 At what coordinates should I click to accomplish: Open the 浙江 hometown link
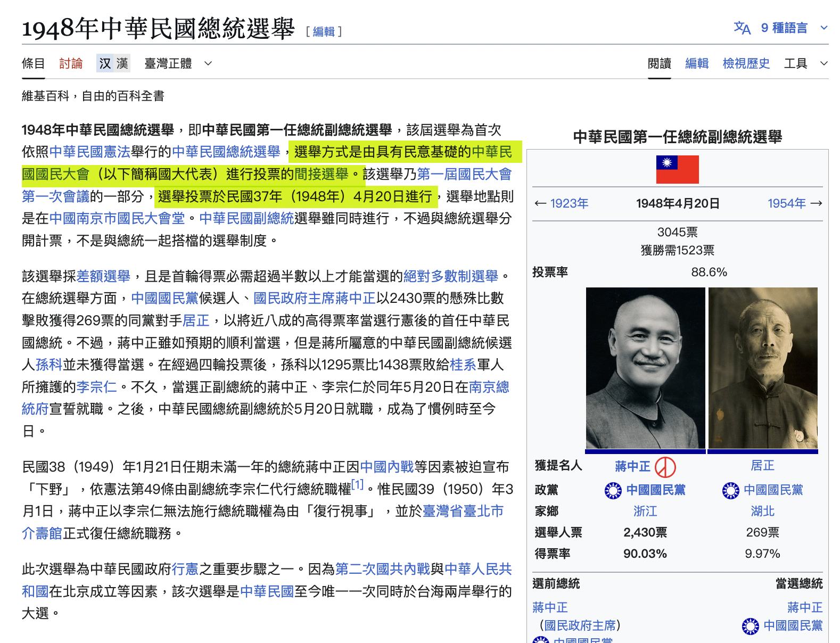645,511
